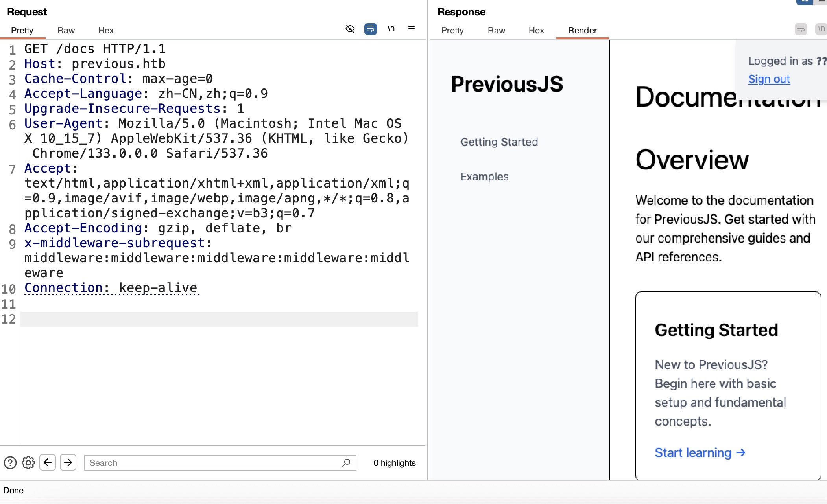Toggle the request eye-slash visibility icon
Screen dimensions: 827x504
[x=350, y=29]
